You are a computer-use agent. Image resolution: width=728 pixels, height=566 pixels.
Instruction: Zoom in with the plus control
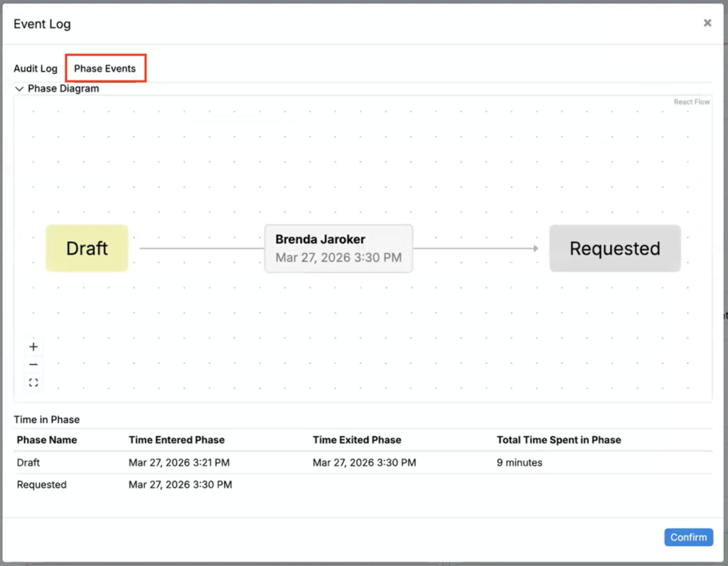33,347
